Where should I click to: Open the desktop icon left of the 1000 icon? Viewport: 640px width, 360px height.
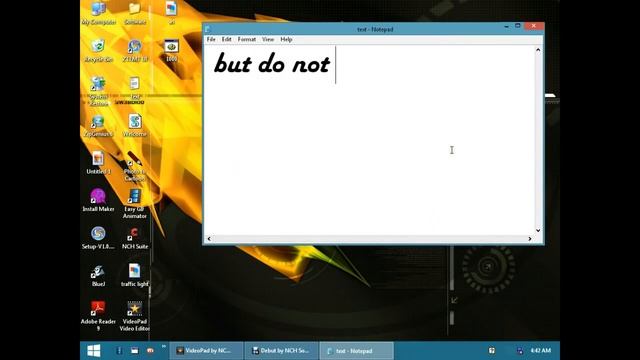[135, 50]
